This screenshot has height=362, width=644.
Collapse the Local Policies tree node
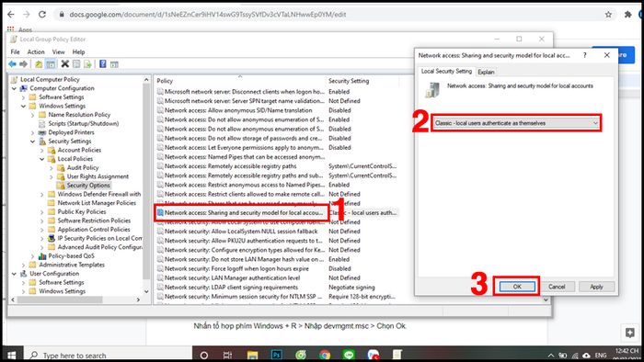click(42, 159)
